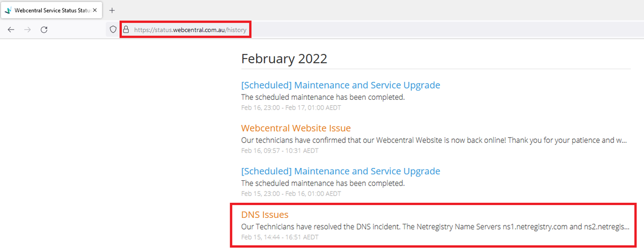Open a new browser tab

tap(112, 10)
